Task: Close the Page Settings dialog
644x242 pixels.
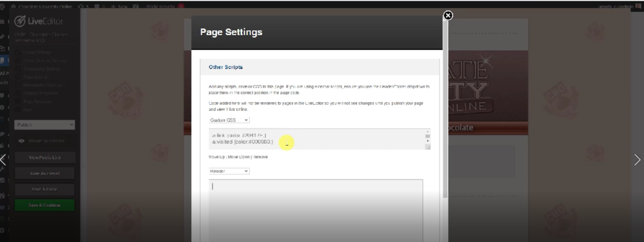Action: pyautogui.click(x=448, y=16)
